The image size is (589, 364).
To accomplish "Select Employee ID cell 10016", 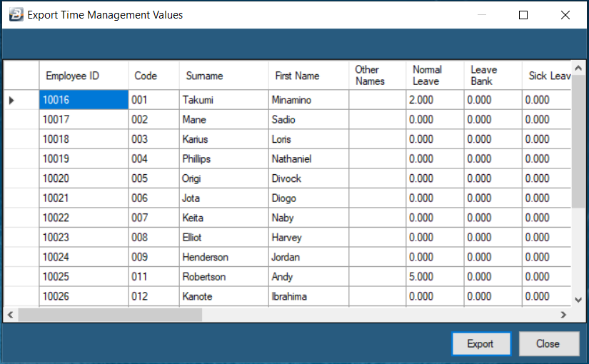I will [84, 100].
